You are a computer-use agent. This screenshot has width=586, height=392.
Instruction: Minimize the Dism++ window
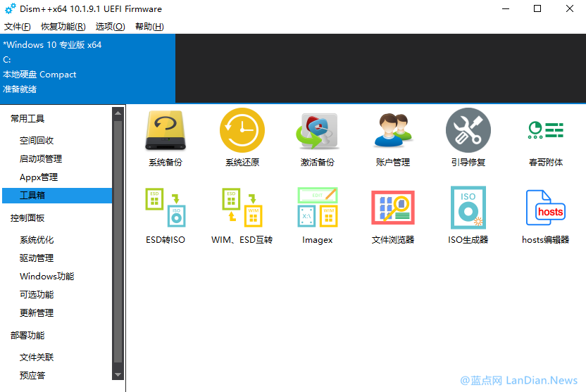pyautogui.click(x=506, y=8)
